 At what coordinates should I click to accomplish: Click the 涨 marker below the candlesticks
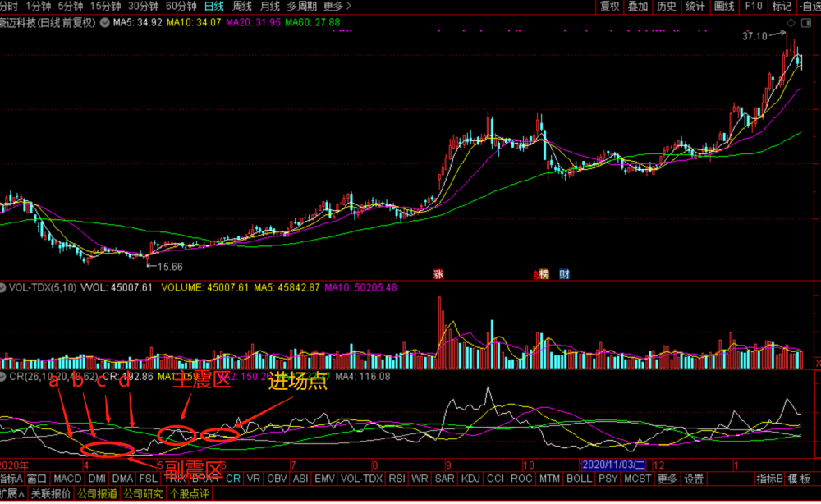[438, 274]
